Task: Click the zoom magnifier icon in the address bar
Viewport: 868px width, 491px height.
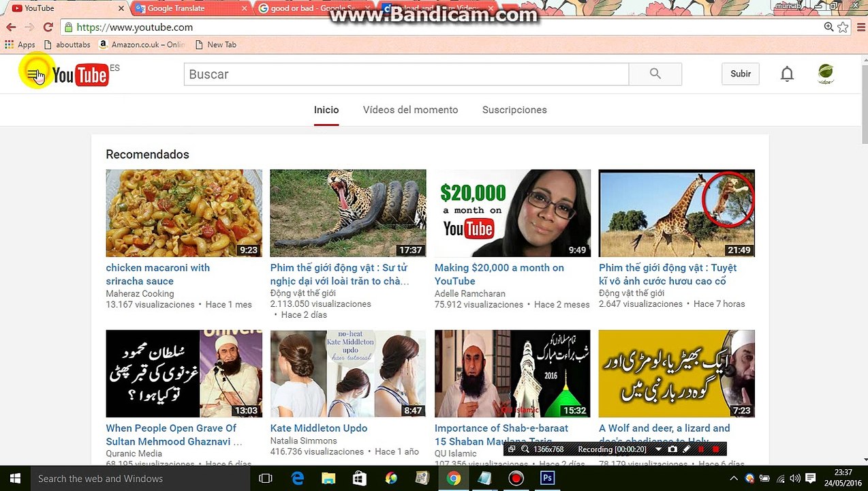Action: 828,27
